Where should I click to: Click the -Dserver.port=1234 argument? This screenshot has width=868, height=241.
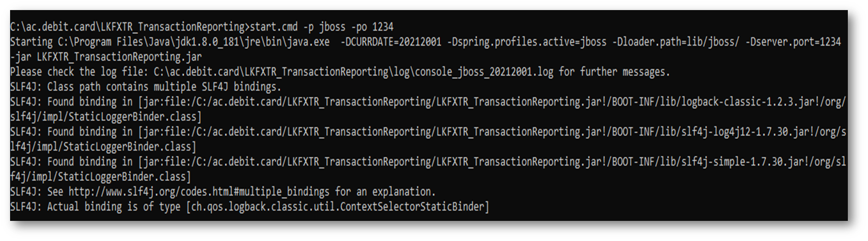coord(793,42)
